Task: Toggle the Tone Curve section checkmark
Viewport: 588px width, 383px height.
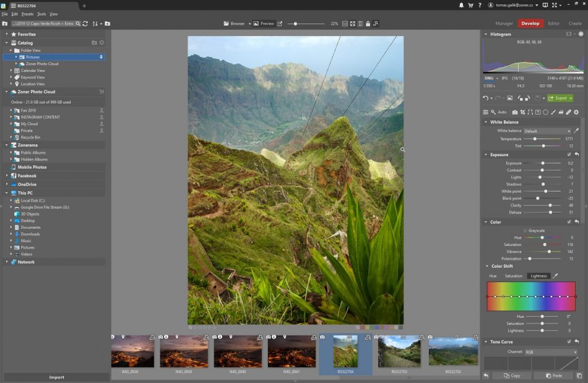Action: coord(569,341)
